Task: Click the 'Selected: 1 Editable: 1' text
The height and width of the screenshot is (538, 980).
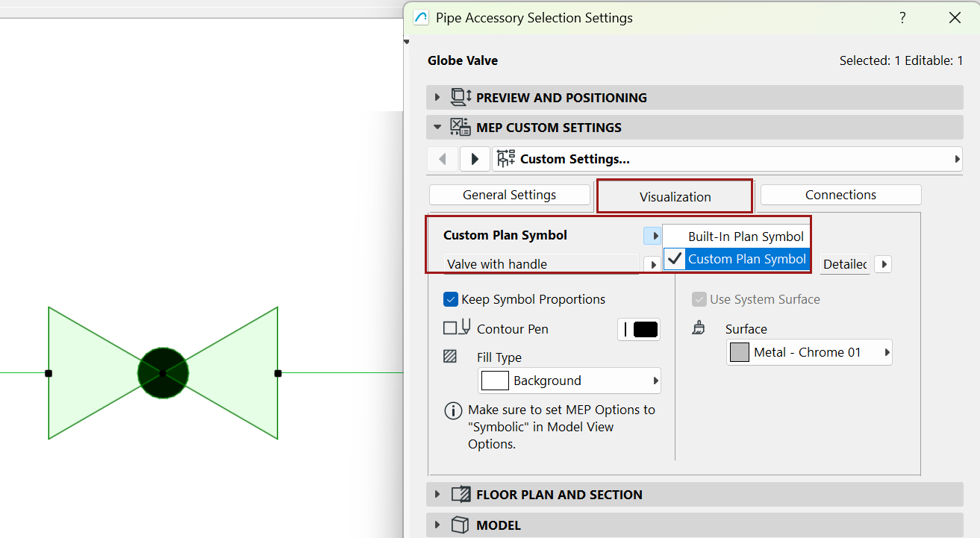Action: (x=901, y=60)
